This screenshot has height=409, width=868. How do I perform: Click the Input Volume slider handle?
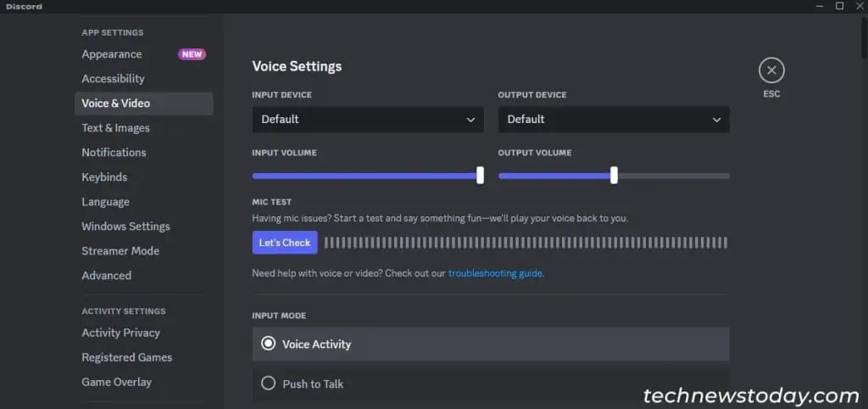coord(480,175)
